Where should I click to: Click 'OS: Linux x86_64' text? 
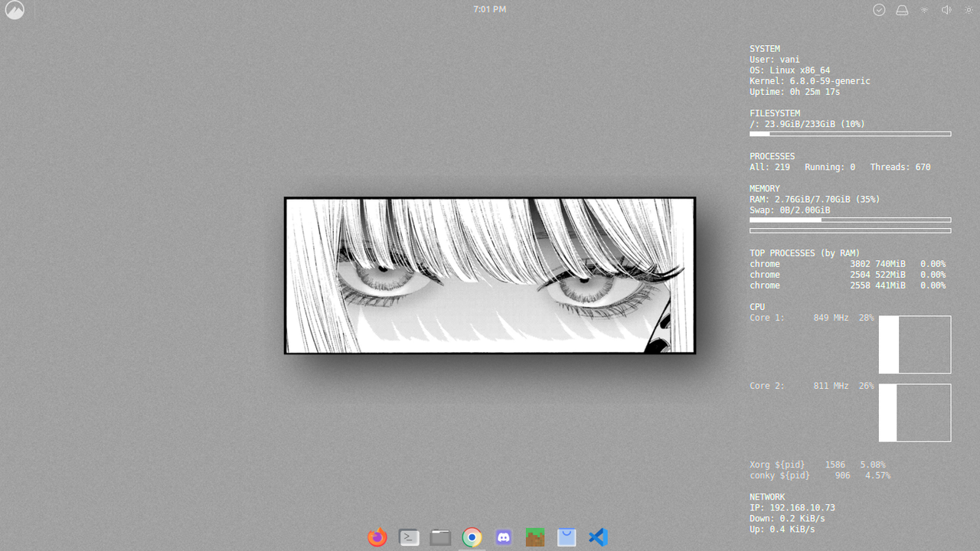pos(790,70)
